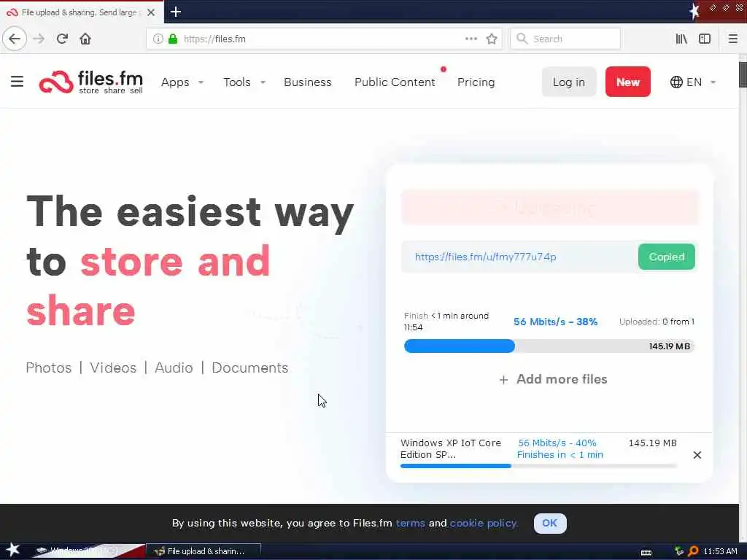Screen dimensions: 747x560
Task: Click the Audio category text
Action: click(174, 367)
